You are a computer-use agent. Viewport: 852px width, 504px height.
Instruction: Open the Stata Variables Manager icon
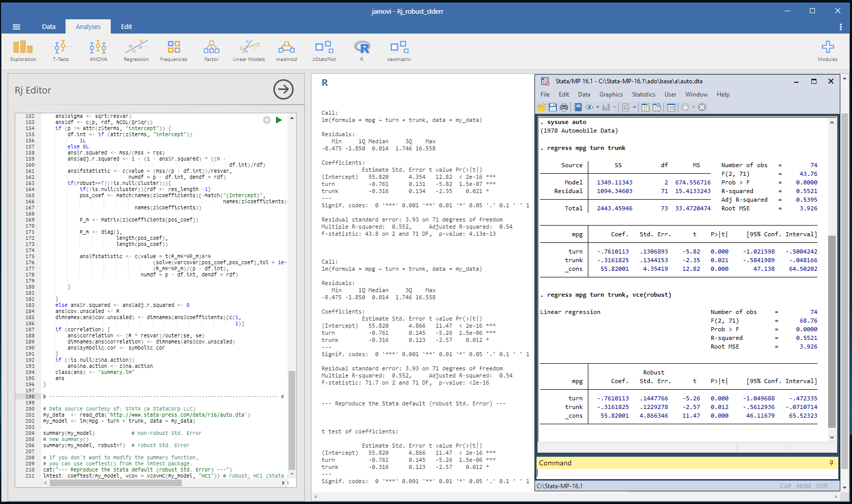coord(671,107)
